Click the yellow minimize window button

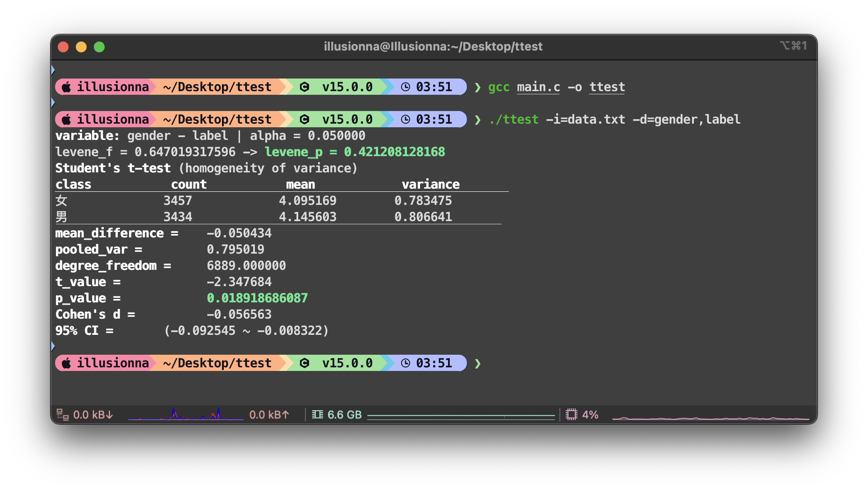coord(81,47)
